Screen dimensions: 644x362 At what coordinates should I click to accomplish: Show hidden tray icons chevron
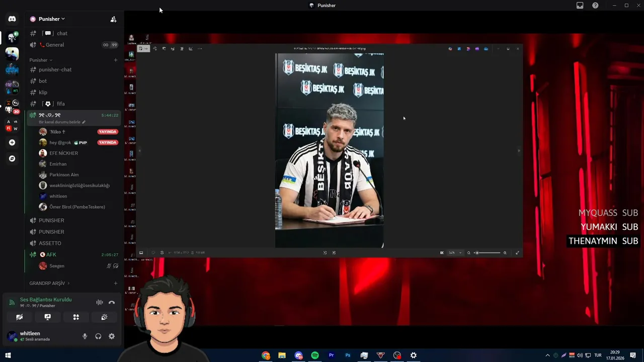pos(547,355)
